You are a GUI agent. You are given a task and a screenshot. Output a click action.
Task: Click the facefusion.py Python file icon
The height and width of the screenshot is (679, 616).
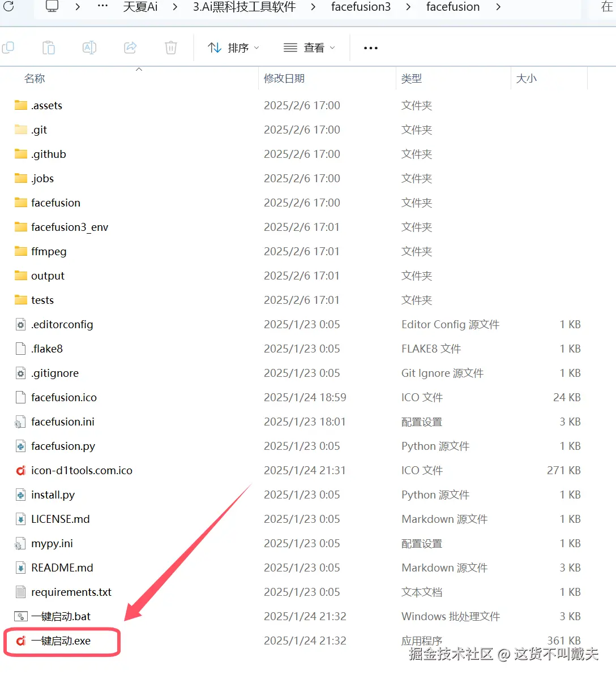point(21,446)
